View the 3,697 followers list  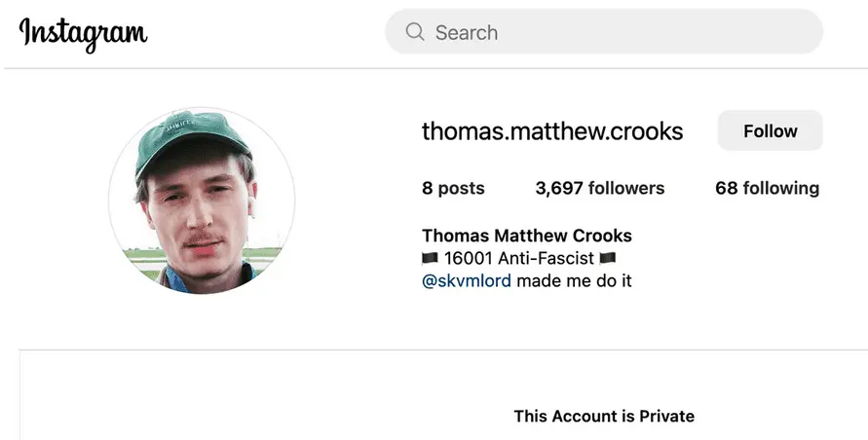click(599, 189)
